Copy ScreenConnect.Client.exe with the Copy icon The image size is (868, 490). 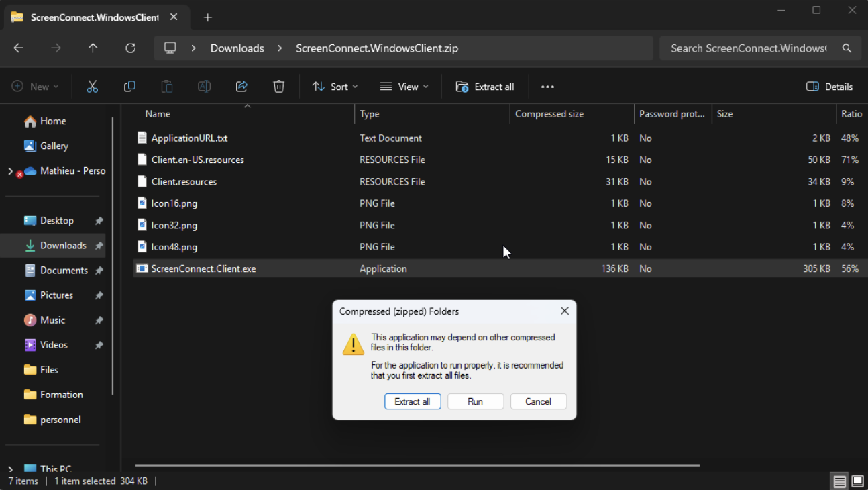pos(129,86)
